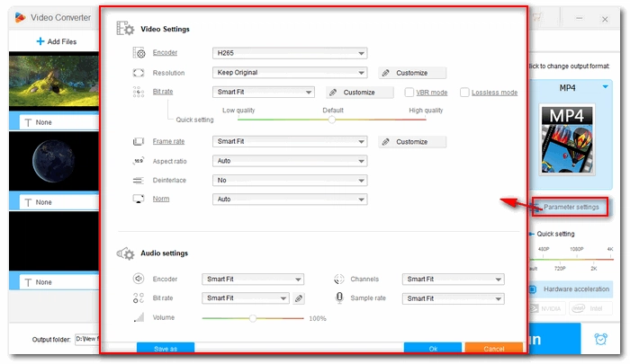Open the Deinterlace No dropdown

coord(290,180)
